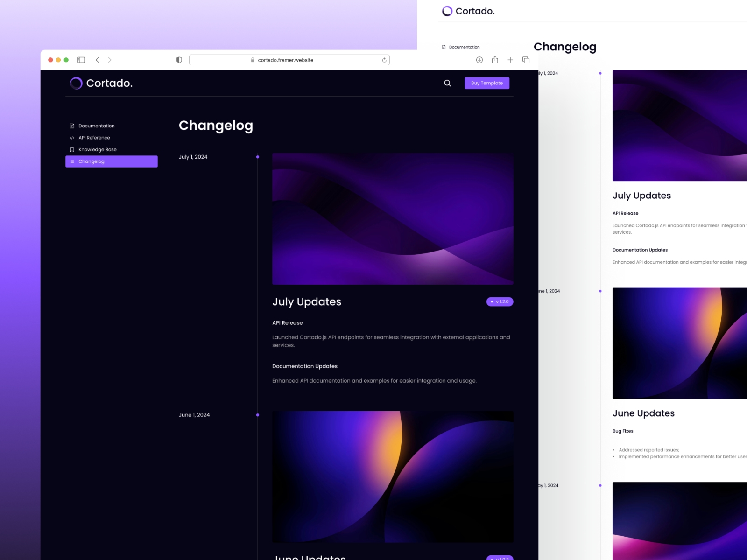Reload the page with refresh icon
Image resolution: width=747 pixels, height=560 pixels.
point(384,60)
